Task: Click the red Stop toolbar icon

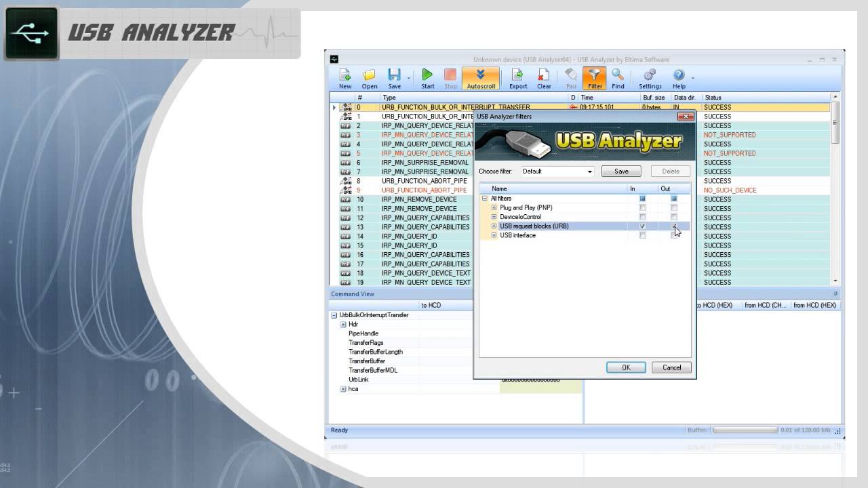Action: 450,75
